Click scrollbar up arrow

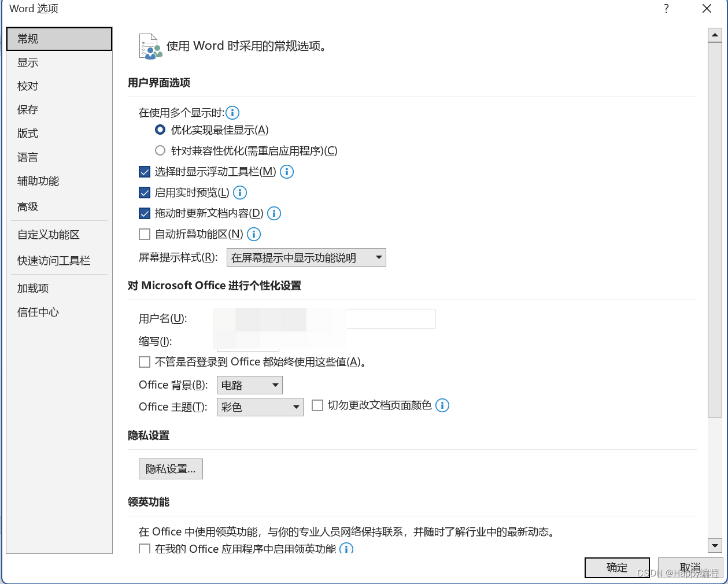(715, 35)
